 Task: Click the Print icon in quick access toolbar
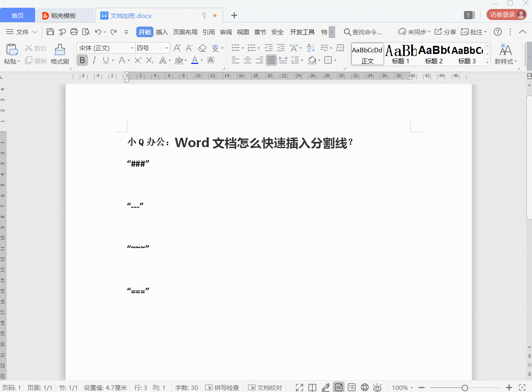(74, 32)
